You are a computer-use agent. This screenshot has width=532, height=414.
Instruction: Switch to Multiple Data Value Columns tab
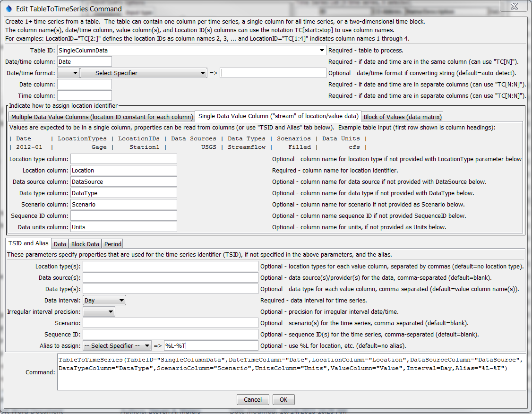(102, 117)
